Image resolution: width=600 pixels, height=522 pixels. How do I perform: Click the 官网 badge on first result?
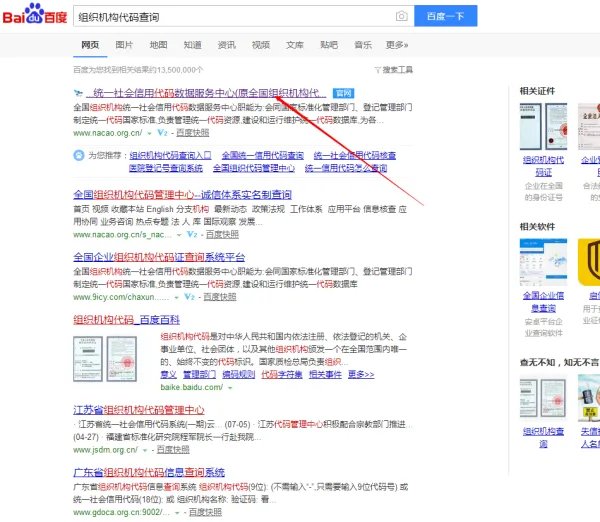coord(343,93)
